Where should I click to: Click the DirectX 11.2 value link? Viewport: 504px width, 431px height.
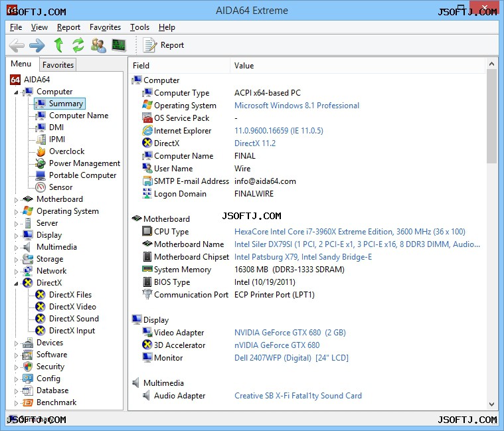click(x=255, y=143)
